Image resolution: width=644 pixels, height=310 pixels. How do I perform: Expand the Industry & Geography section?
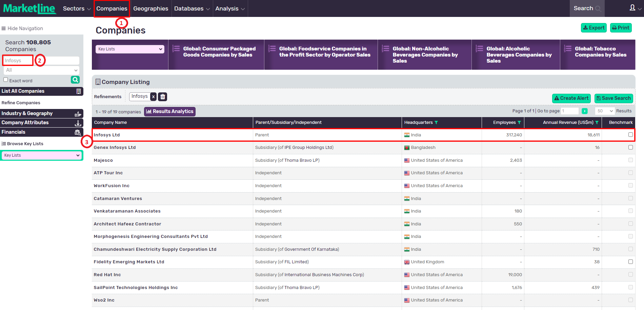(42, 113)
